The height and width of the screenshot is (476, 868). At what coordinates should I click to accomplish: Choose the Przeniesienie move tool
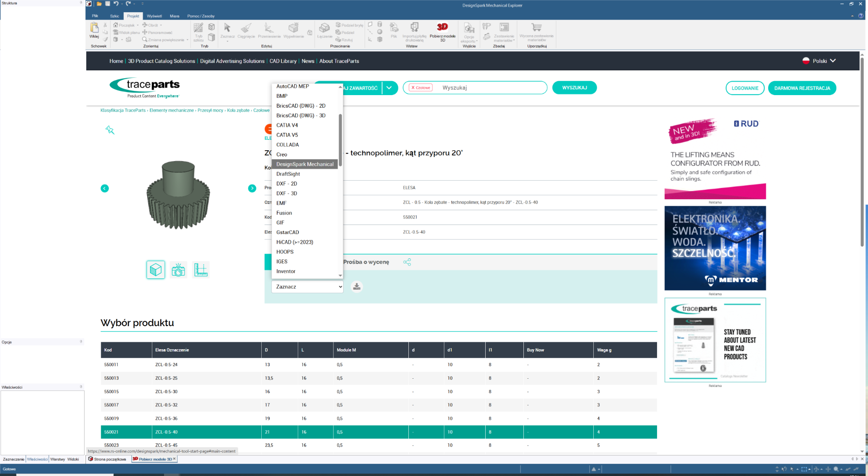[269, 30]
